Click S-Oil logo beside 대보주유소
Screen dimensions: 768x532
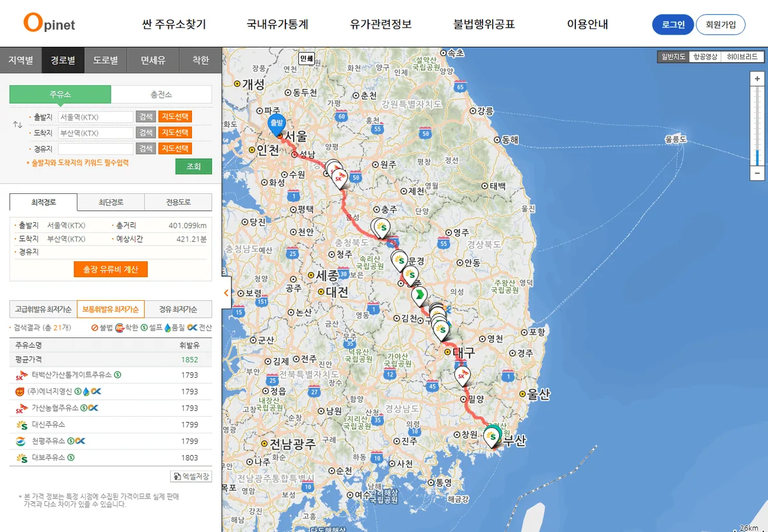click(22, 458)
